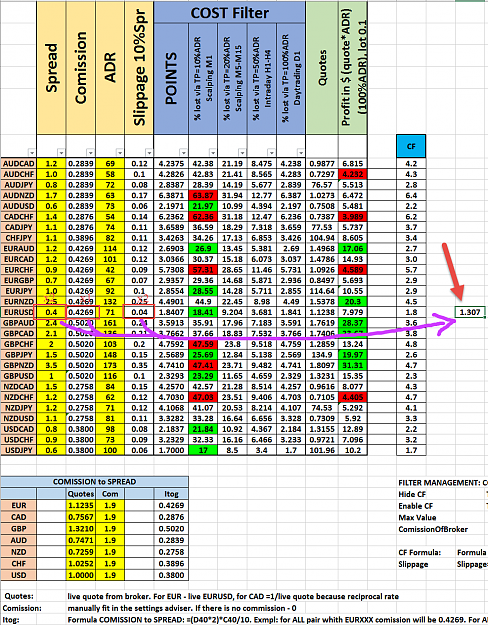Select the green cell showing 21.84
The image size is (488, 625).
[203, 429]
